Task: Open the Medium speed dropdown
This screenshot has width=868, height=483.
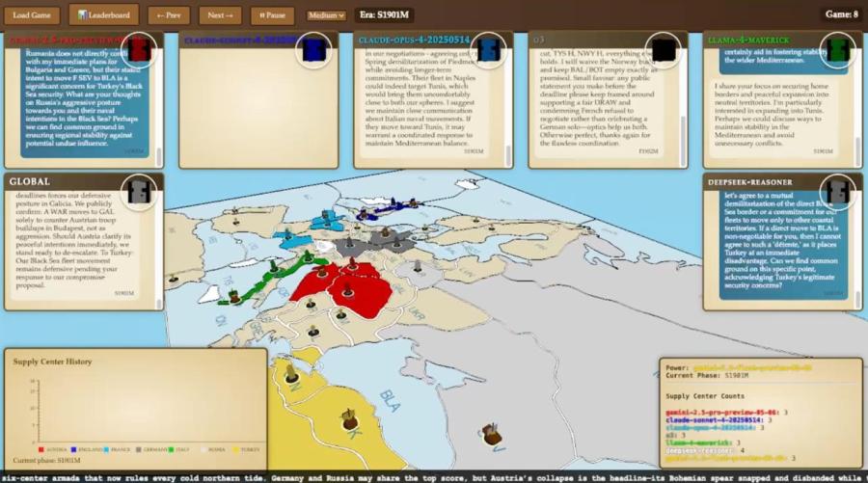Action: point(326,15)
